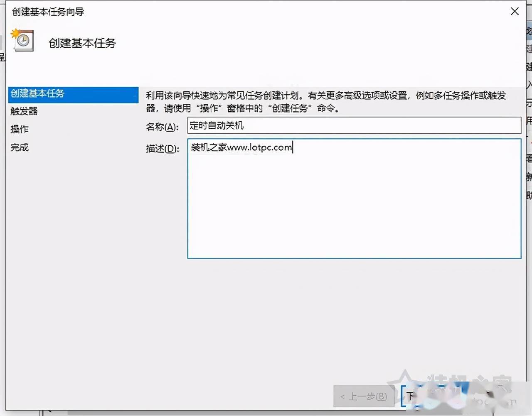Close the 创建基本任务向导 dialog
The image size is (532, 416).
pyautogui.click(x=515, y=12)
